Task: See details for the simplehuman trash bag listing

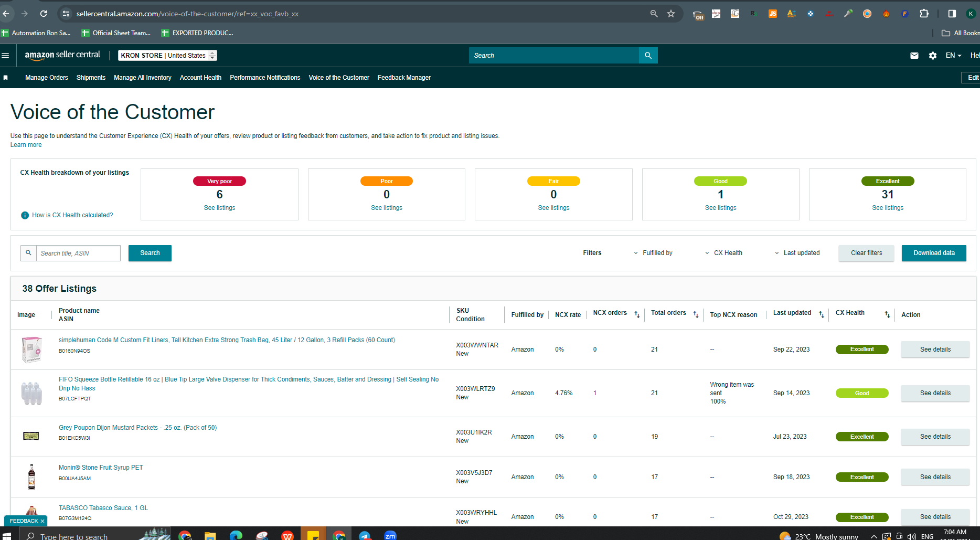Action: (x=935, y=350)
